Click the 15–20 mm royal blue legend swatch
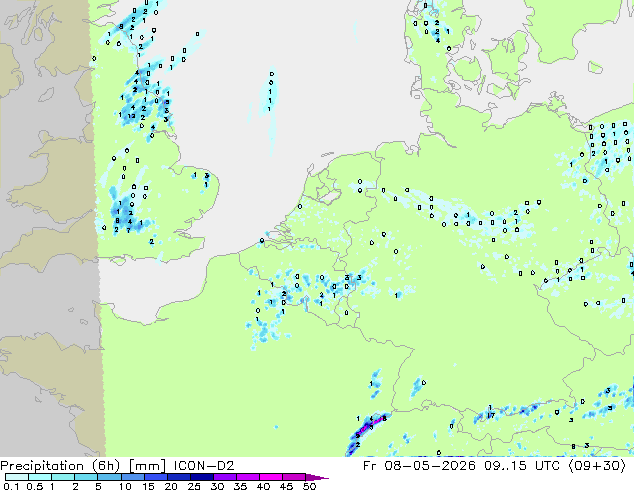This screenshot has height=490, width=634. 155,477
